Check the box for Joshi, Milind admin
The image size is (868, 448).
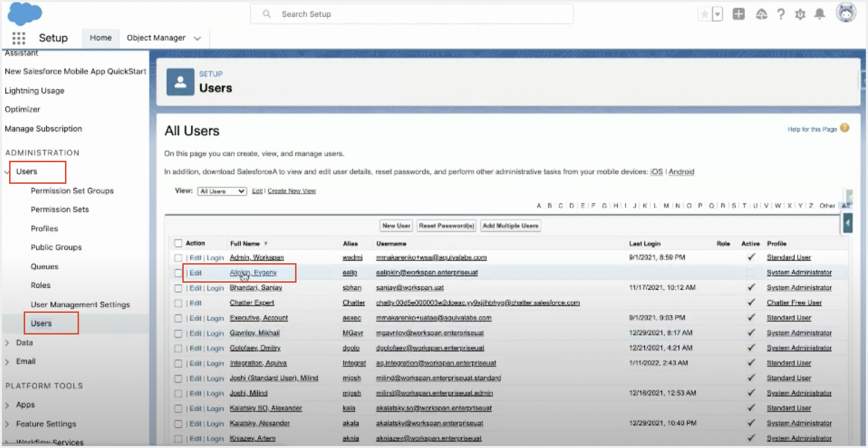pyautogui.click(x=178, y=394)
